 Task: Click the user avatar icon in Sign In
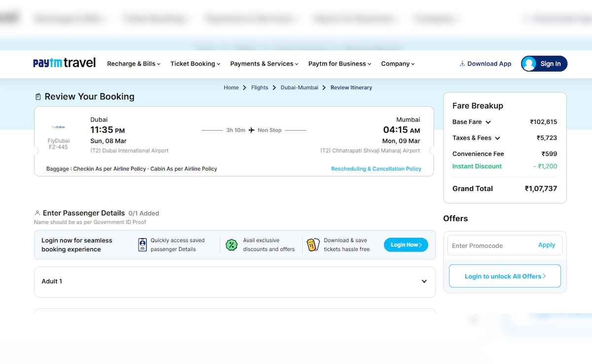[529, 64]
